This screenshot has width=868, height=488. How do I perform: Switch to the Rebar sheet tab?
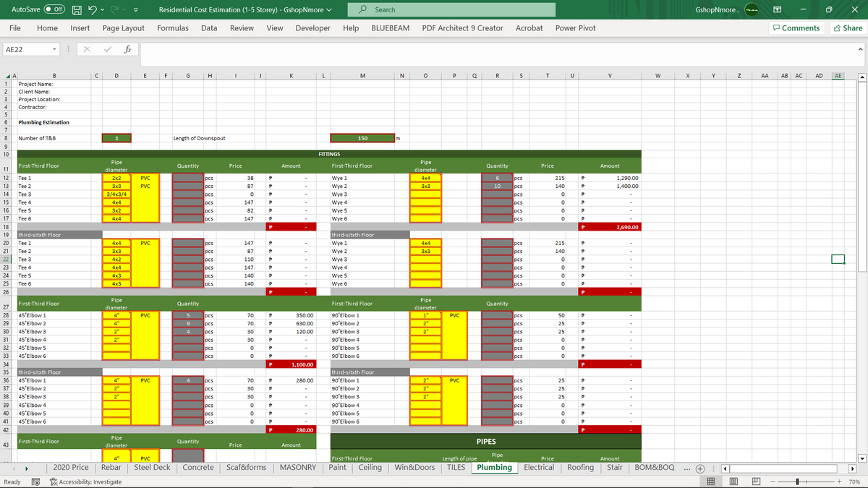pyautogui.click(x=111, y=468)
